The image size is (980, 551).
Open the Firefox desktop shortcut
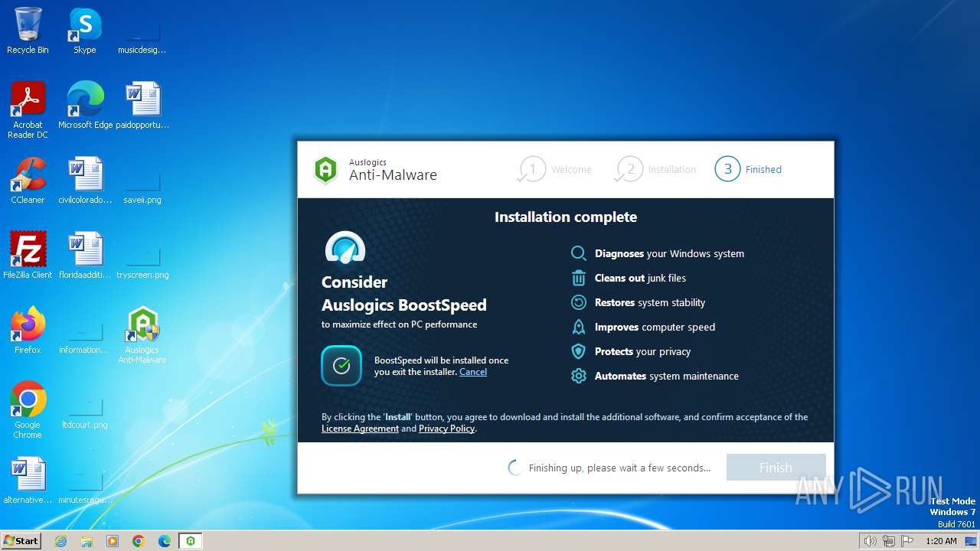tap(28, 331)
